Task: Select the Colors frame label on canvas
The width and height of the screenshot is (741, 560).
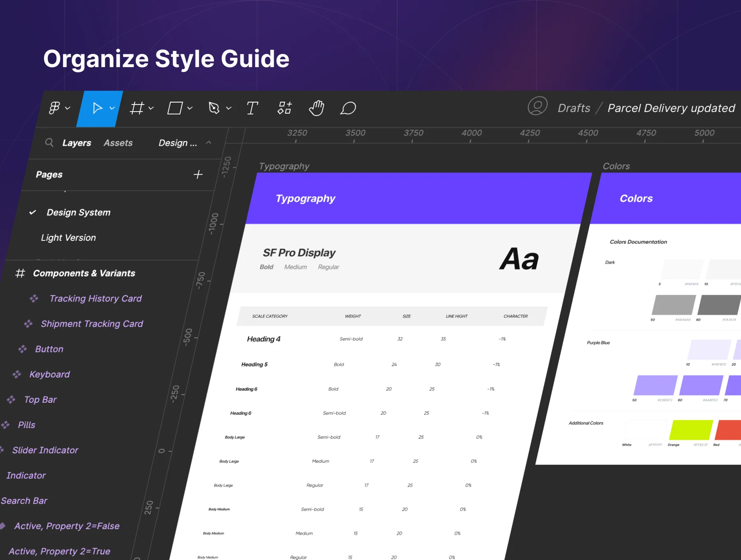Action: [616, 166]
